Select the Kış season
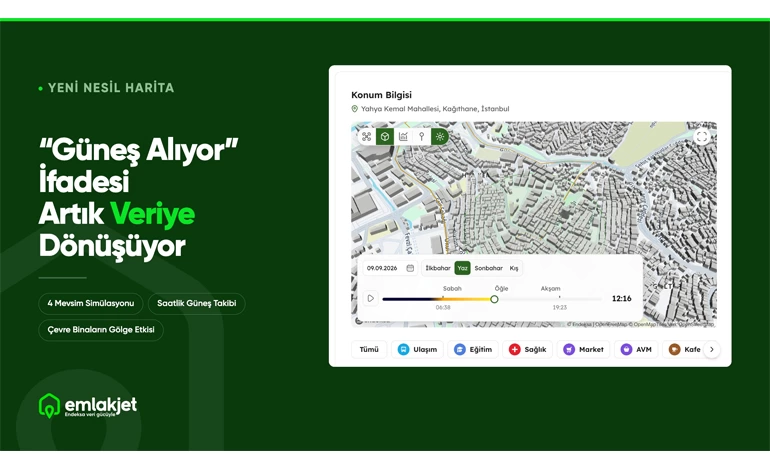The width and height of the screenshot is (770, 470). (514, 268)
